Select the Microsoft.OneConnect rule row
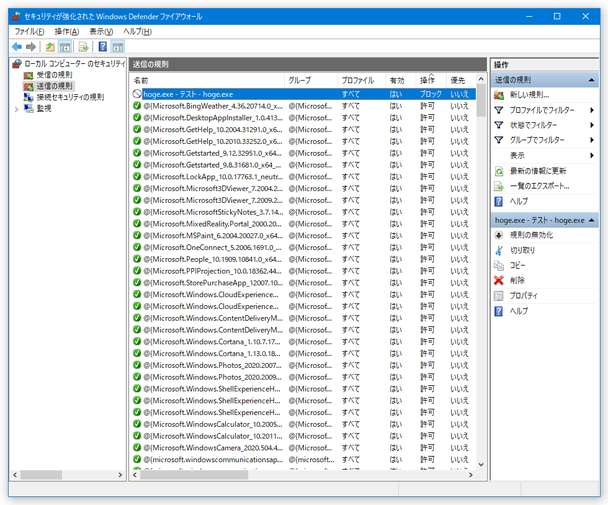 (x=304, y=247)
